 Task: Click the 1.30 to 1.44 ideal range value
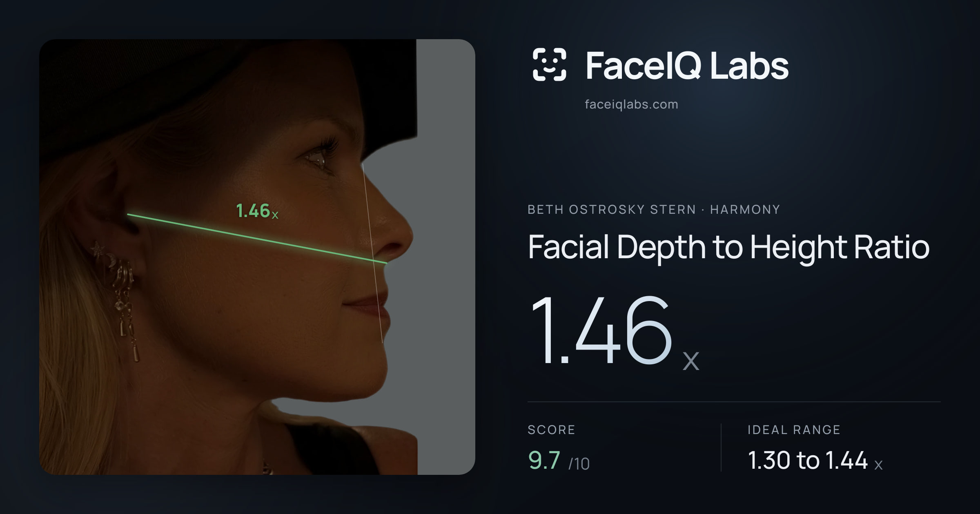pyautogui.click(x=815, y=461)
